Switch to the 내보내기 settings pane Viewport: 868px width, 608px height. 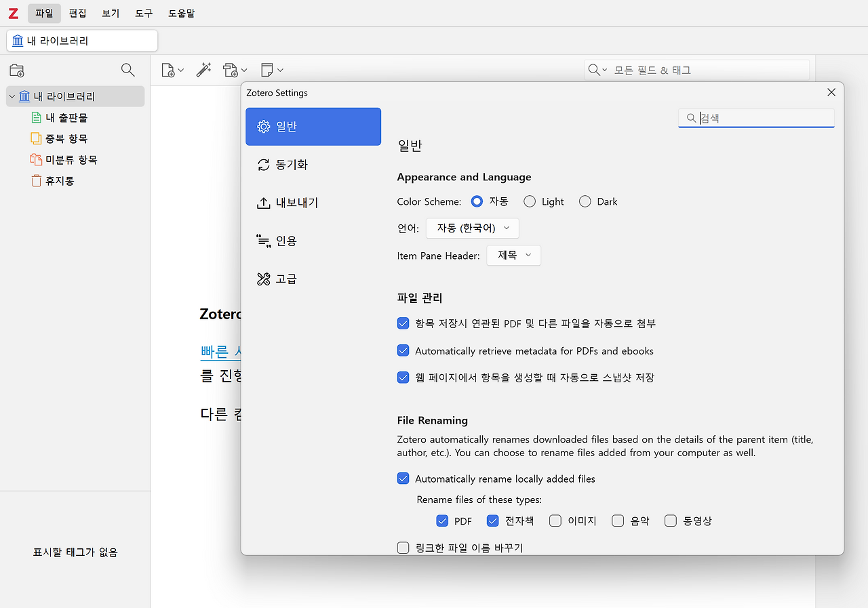coord(313,203)
